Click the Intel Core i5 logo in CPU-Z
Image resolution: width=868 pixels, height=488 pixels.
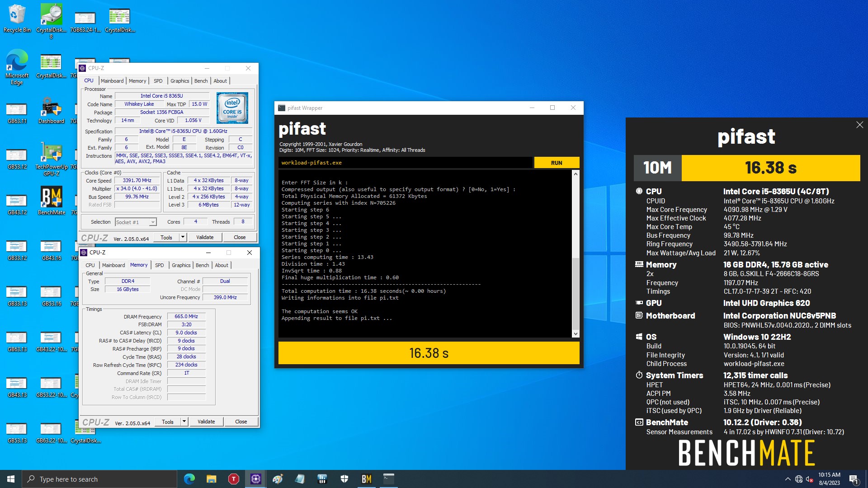(x=232, y=108)
